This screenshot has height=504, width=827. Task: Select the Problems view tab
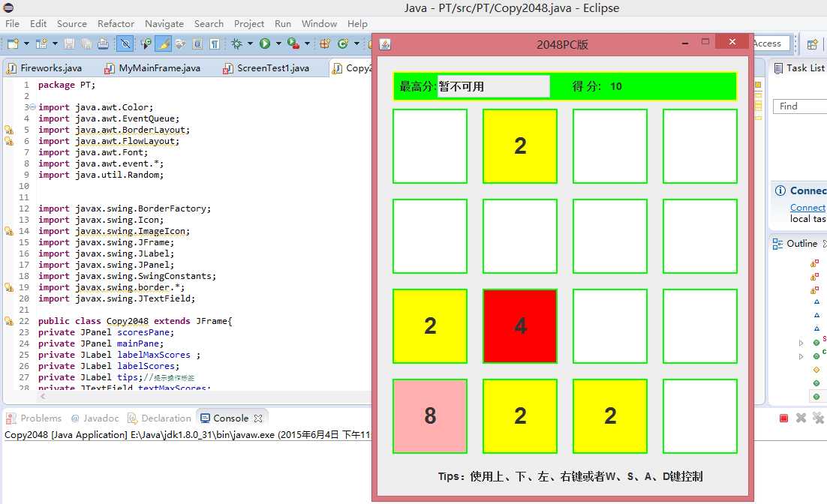pos(34,418)
